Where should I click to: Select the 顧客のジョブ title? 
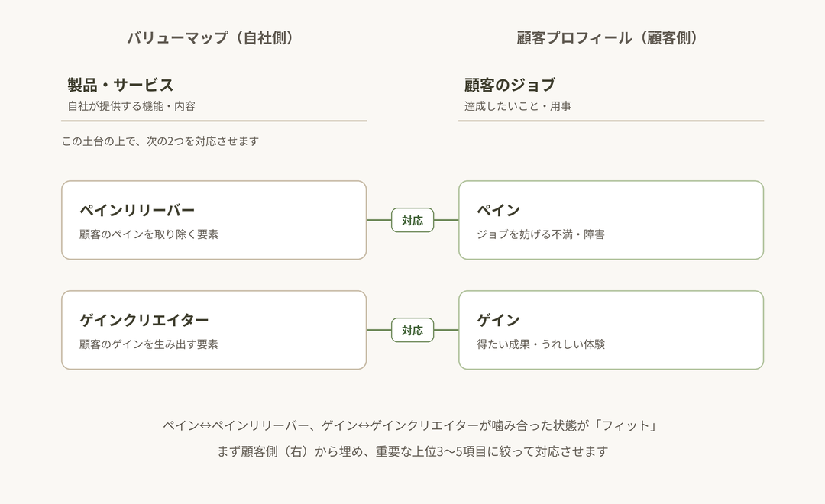pos(510,85)
